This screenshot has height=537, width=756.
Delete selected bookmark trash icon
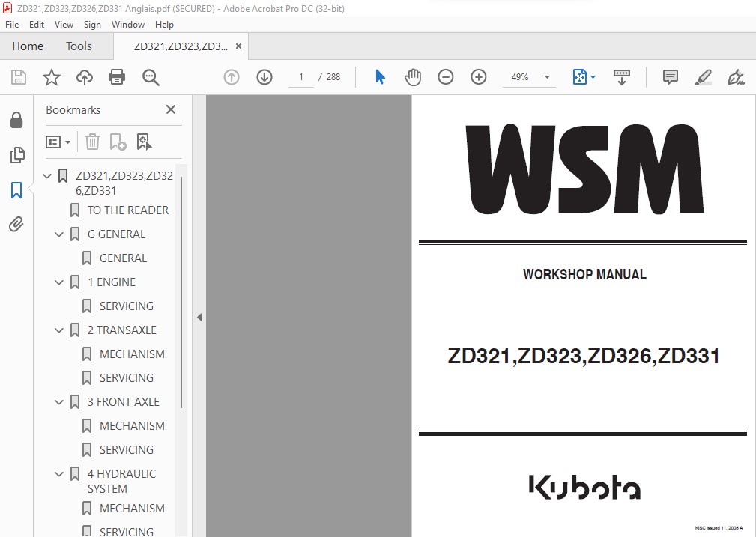92,142
